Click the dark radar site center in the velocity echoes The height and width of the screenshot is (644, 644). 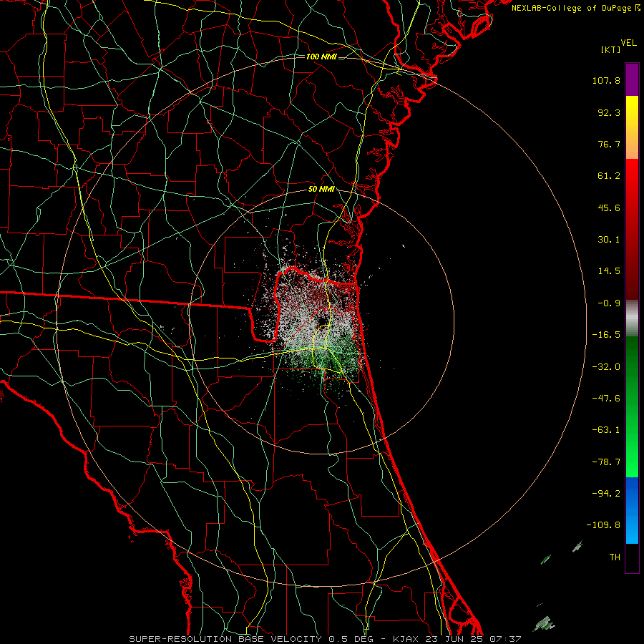pyautogui.click(x=321, y=320)
